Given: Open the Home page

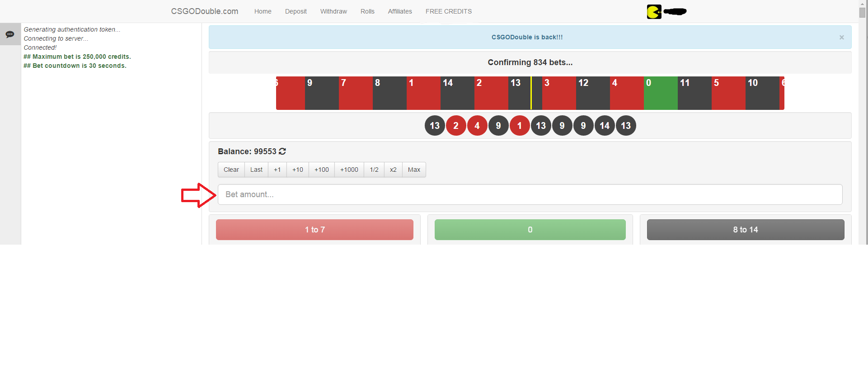Looking at the screenshot, I should (263, 11).
